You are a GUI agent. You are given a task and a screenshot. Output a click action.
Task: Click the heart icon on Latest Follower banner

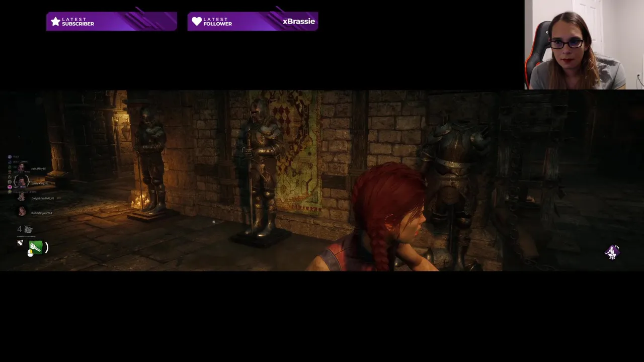tap(197, 22)
